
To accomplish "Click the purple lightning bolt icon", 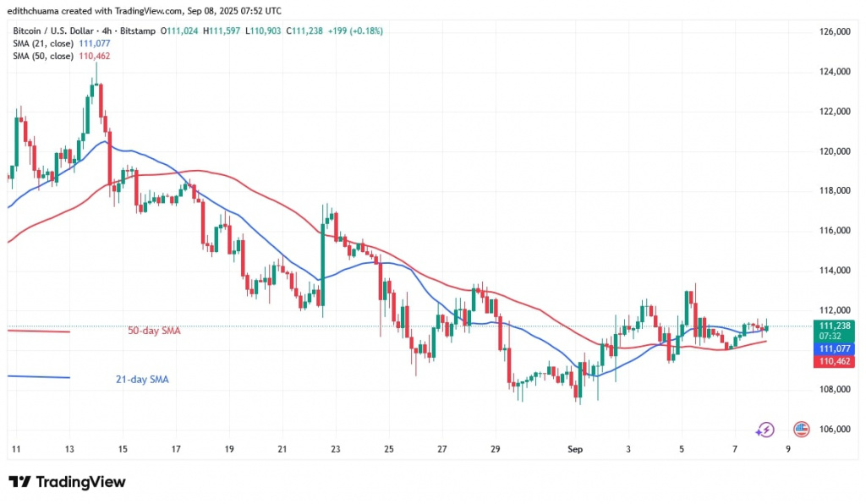I will pos(765,430).
